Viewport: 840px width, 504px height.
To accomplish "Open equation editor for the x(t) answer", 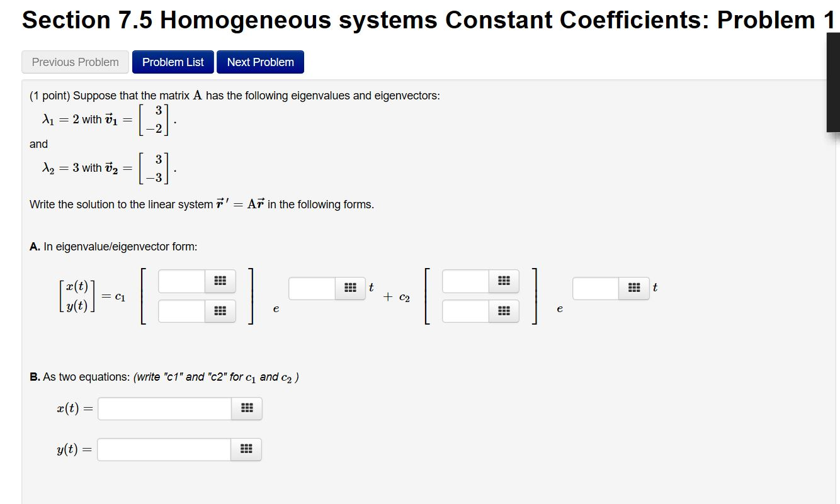I will click(246, 408).
